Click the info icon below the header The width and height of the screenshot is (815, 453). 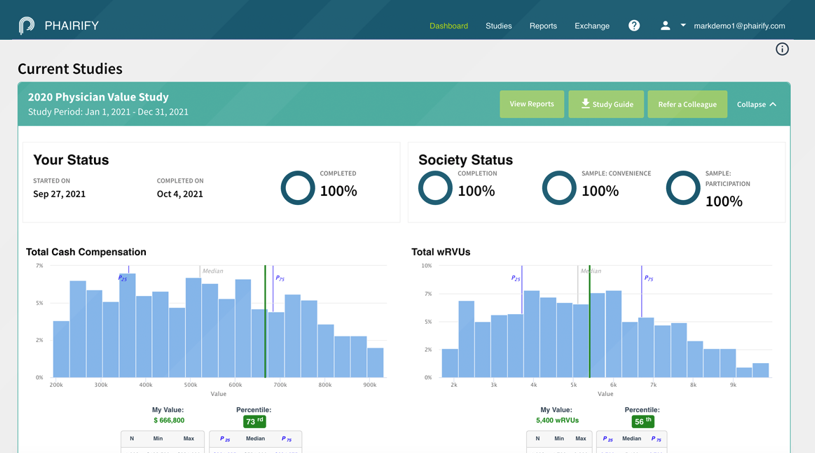(x=782, y=49)
